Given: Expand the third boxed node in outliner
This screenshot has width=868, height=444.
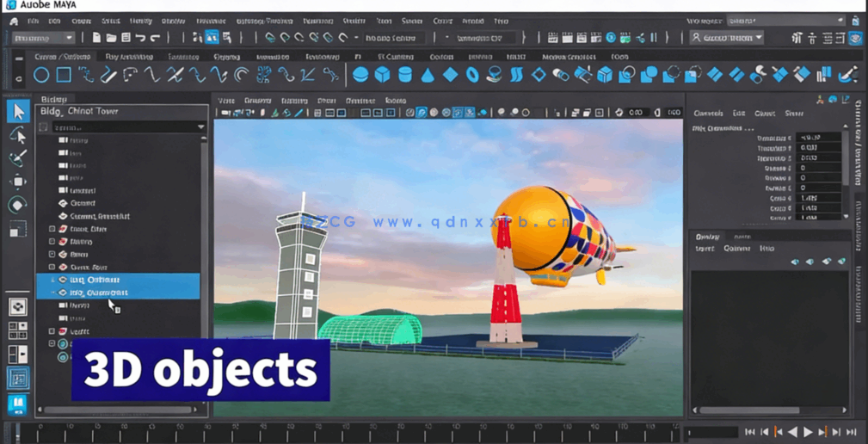Looking at the screenshot, I should click(52, 254).
